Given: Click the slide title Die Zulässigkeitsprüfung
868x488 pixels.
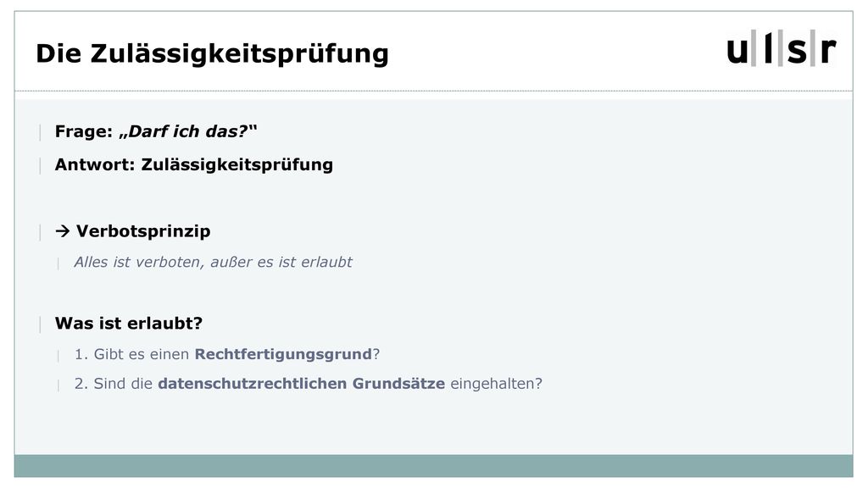Looking at the screenshot, I should pyautogui.click(x=212, y=53).
